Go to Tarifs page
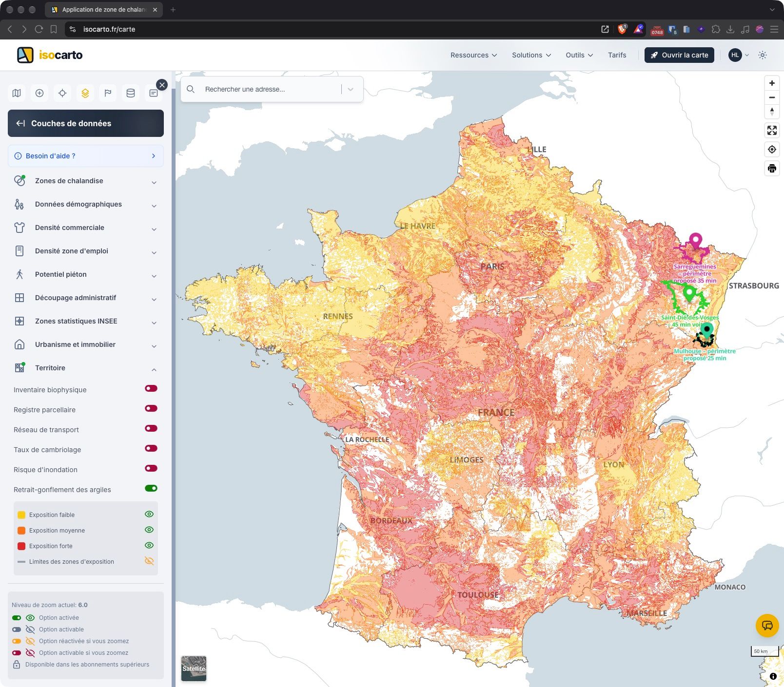 coord(617,55)
